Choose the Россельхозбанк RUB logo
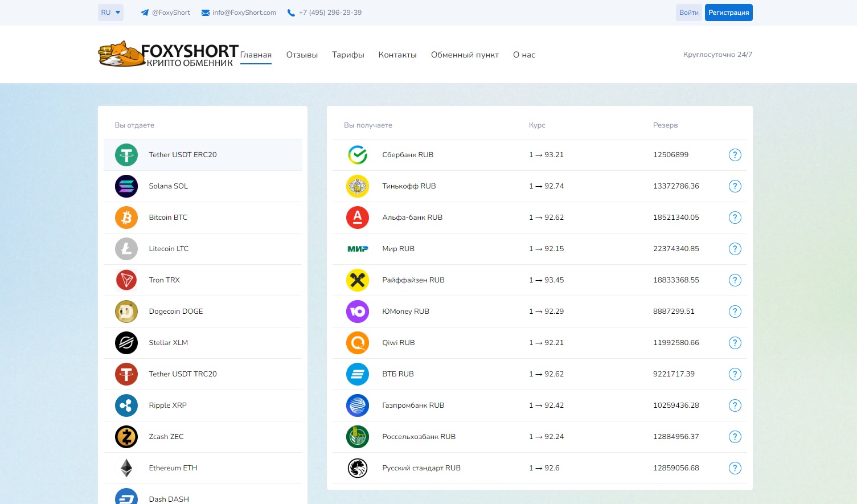 (x=358, y=437)
